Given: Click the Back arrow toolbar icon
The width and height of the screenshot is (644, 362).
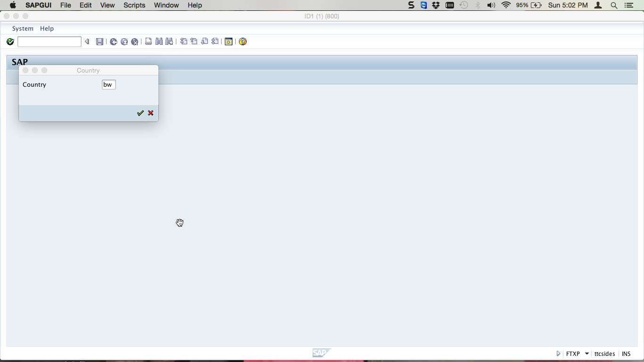Looking at the screenshot, I should point(114,42).
